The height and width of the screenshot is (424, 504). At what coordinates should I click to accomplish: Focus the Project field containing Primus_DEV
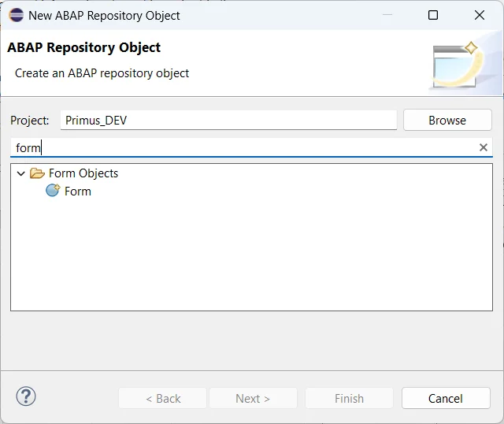228,121
